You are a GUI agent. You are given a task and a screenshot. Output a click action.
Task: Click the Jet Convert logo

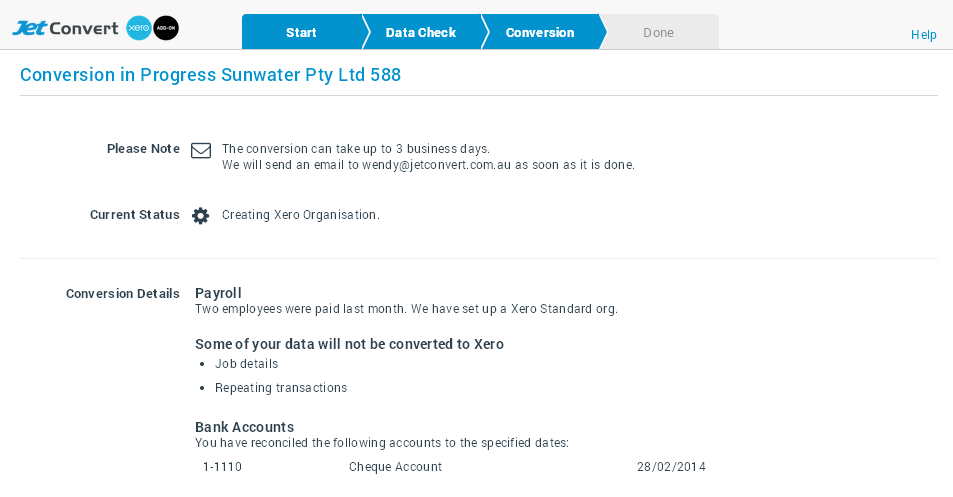click(66, 28)
